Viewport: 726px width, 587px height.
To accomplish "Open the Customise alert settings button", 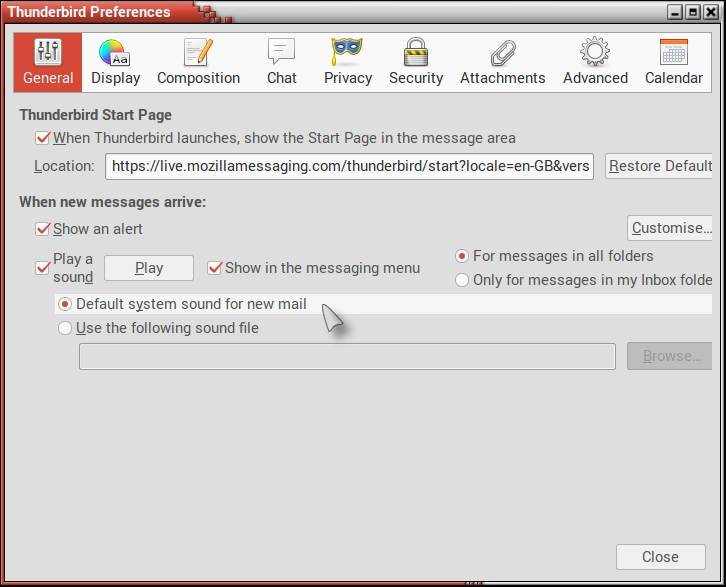I will pos(670,228).
